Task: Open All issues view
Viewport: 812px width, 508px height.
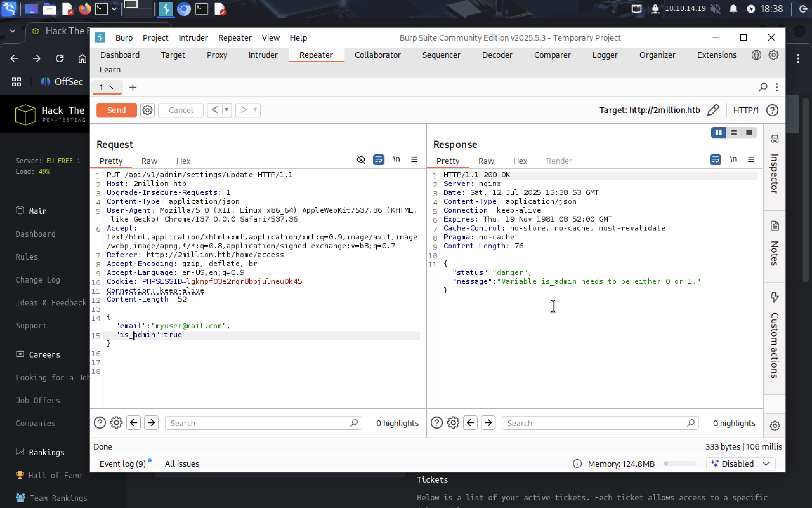Action: coord(182,464)
